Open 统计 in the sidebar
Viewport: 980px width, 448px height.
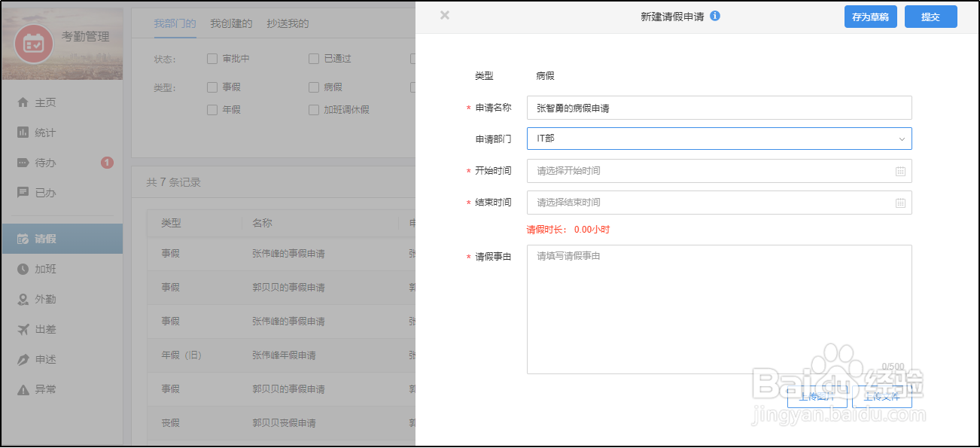45,133
